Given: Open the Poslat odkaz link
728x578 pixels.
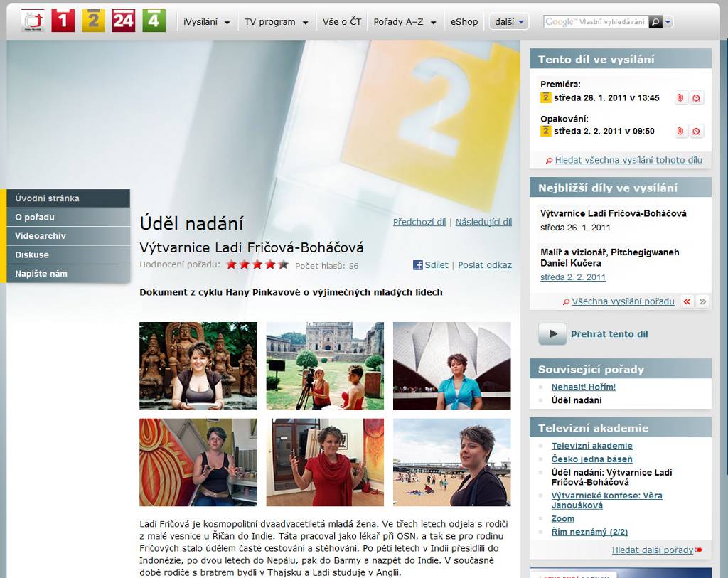Looking at the screenshot, I should tap(485, 265).
